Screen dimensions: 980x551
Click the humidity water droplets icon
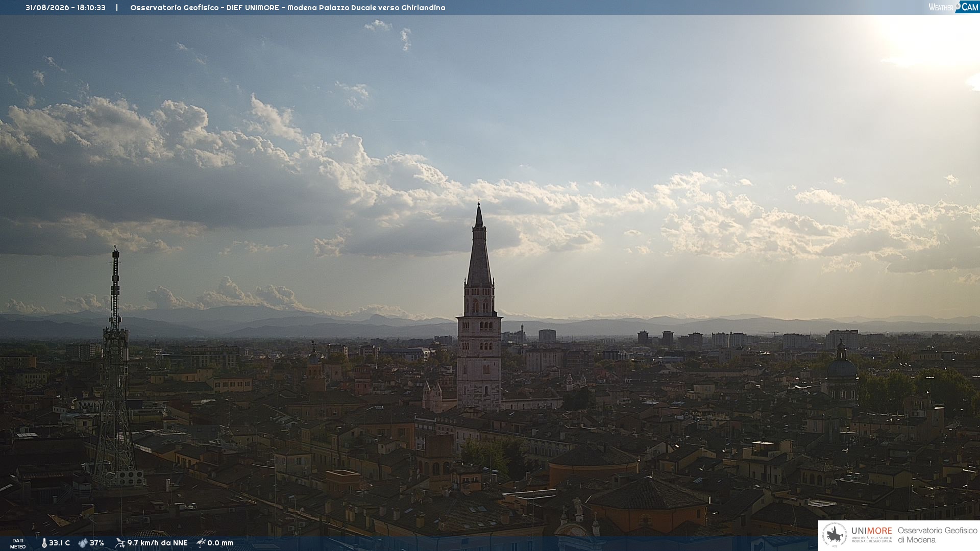coord(83,543)
